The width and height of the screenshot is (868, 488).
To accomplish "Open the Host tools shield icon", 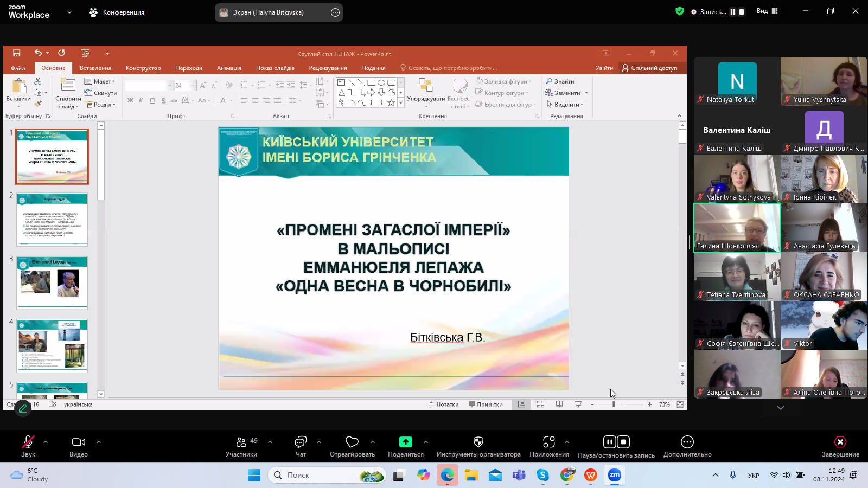I will [478, 442].
